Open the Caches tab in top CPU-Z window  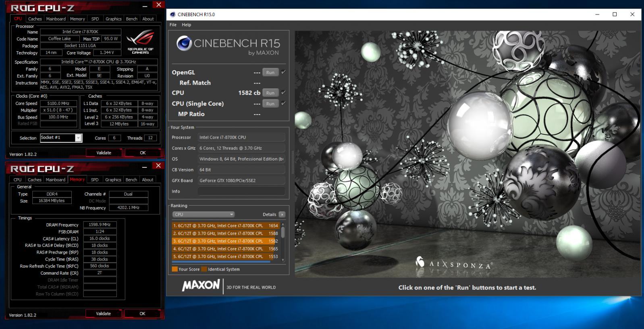(x=35, y=19)
